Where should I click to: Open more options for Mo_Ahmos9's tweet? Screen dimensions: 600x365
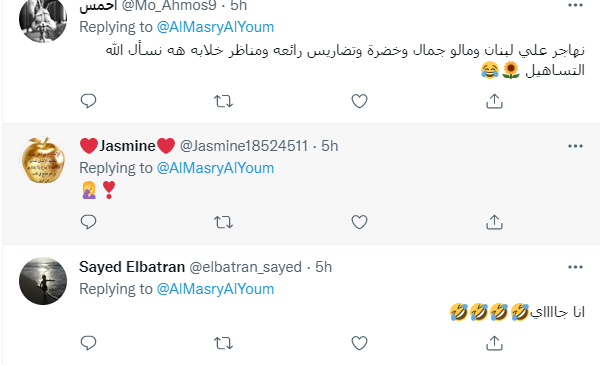coord(575,5)
